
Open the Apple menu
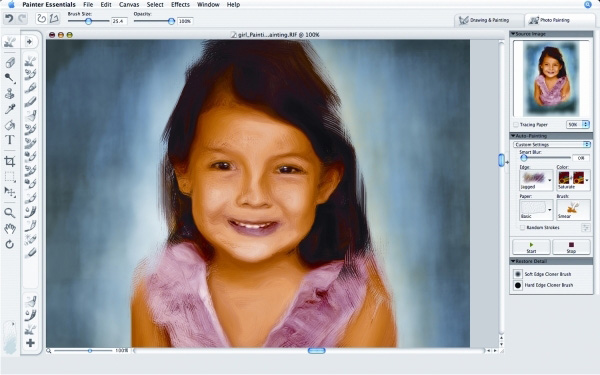click(11, 5)
